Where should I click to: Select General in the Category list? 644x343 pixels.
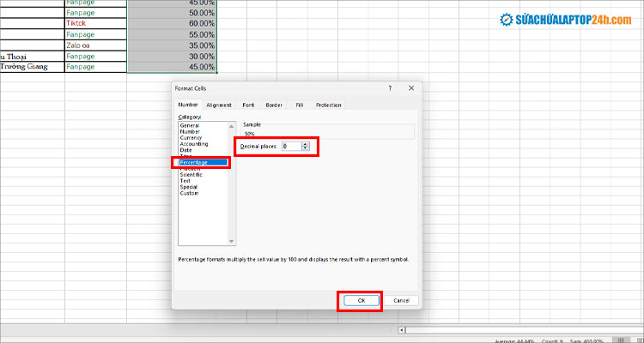pyautogui.click(x=190, y=125)
